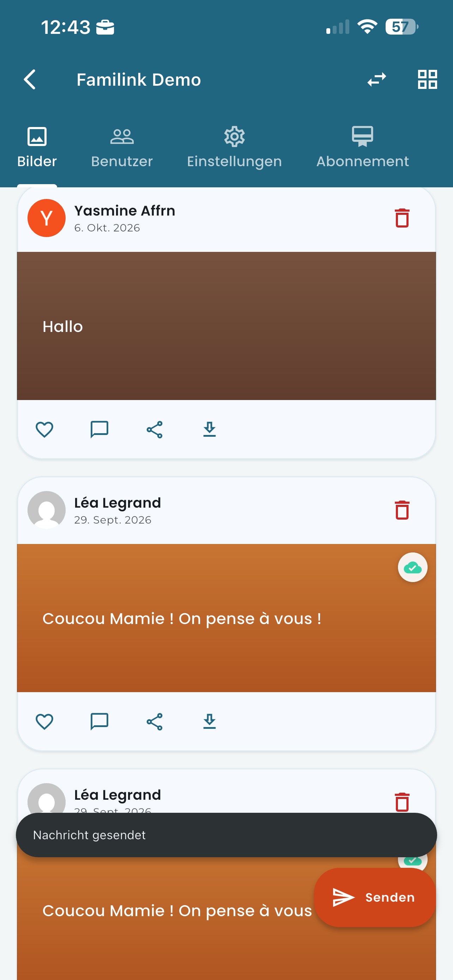Open comments on Coucou Mamie post

pos(99,722)
